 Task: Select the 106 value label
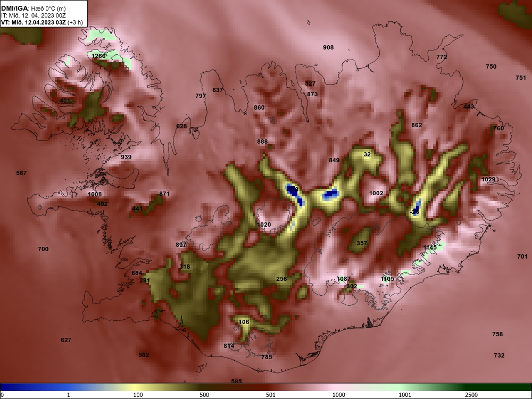coord(244,322)
